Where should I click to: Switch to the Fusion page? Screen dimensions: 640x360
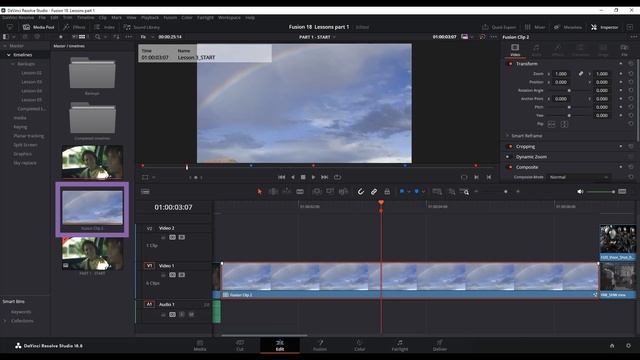point(320,345)
